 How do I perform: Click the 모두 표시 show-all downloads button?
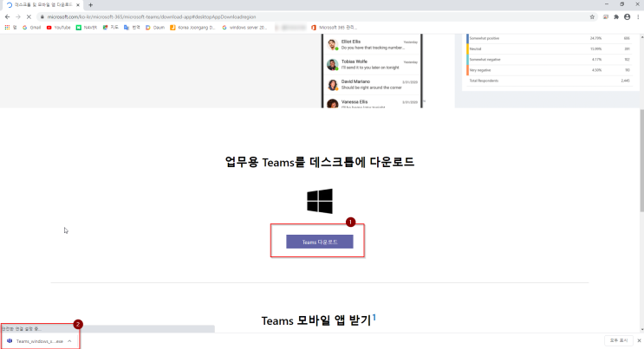(x=619, y=341)
